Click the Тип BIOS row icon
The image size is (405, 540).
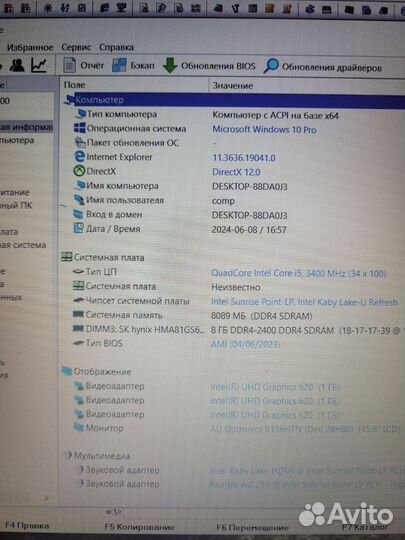point(79,343)
